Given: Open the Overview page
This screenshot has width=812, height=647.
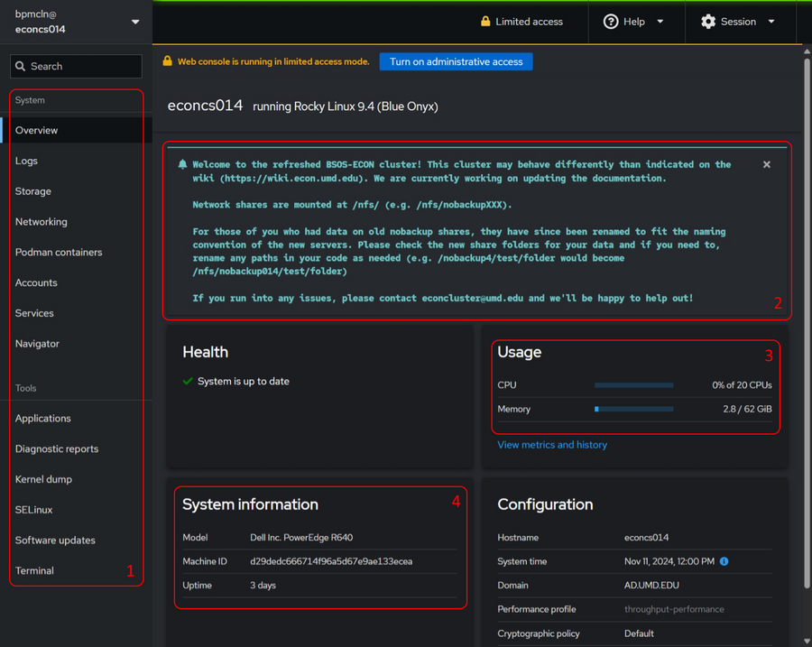Looking at the screenshot, I should [x=76, y=130].
